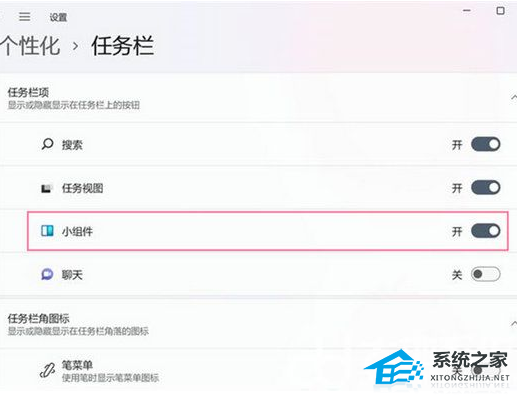This screenshot has width=525, height=396.
Task: Maximize the 设置 window
Action: 500,11
